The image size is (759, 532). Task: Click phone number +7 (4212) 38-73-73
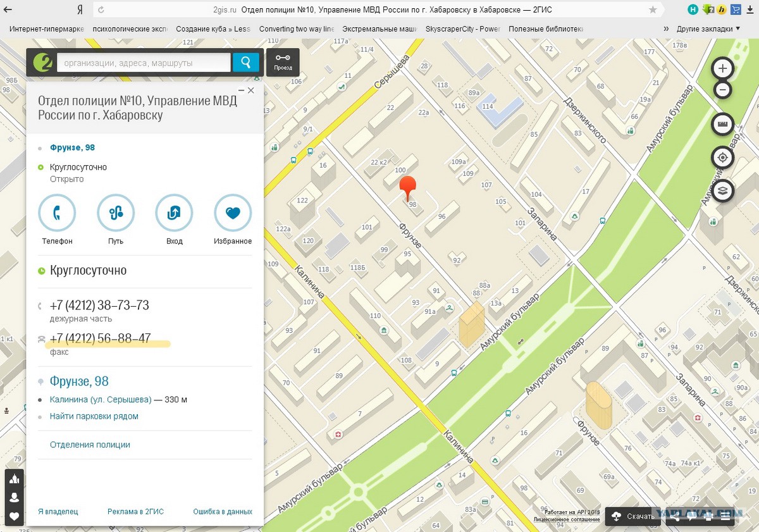[99, 306]
